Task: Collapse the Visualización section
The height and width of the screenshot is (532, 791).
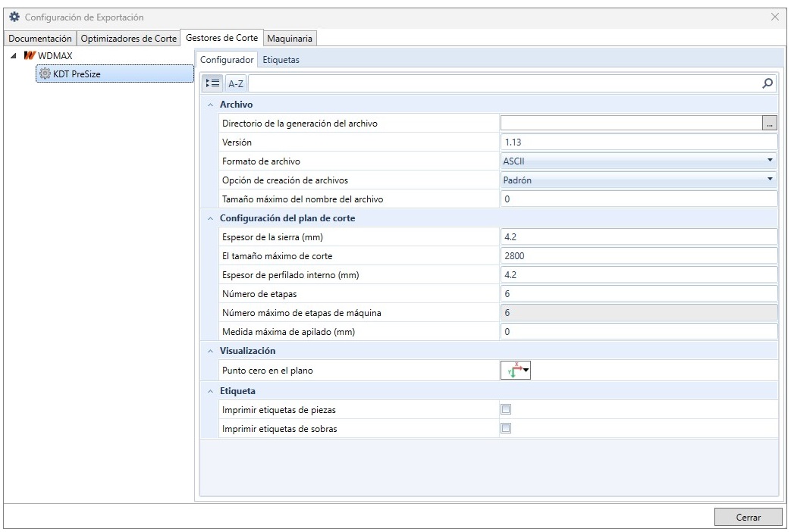Action: (x=210, y=351)
